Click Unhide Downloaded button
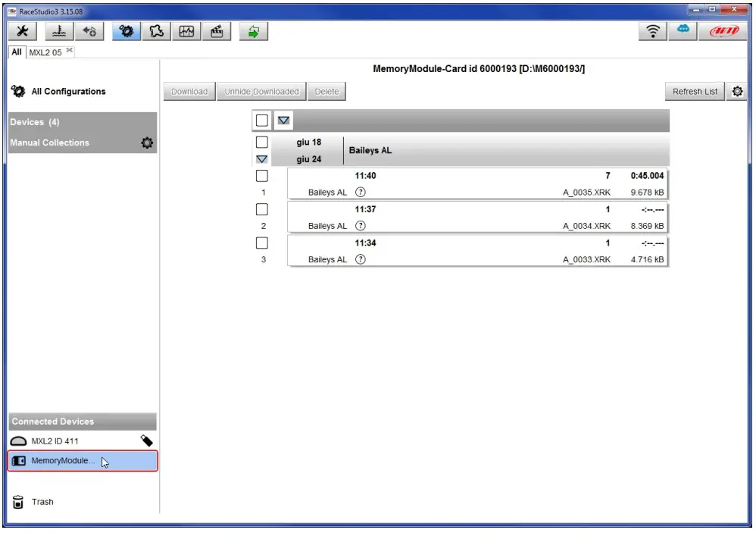Image resolution: width=756 pixels, height=533 pixels. (x=262, y=92)
